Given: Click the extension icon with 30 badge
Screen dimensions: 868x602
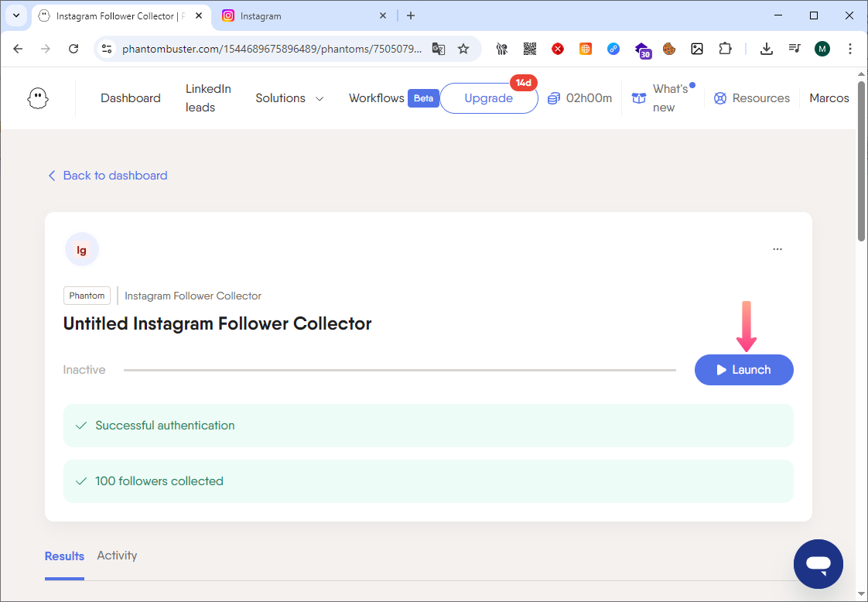Looking at the screenshot, I should 642,50.
